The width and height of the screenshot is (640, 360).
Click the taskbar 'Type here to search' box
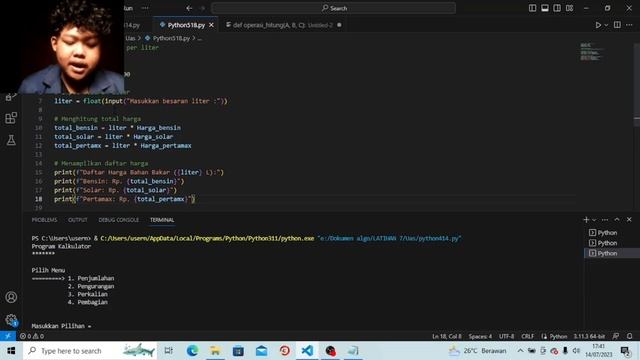click(90, 351)
